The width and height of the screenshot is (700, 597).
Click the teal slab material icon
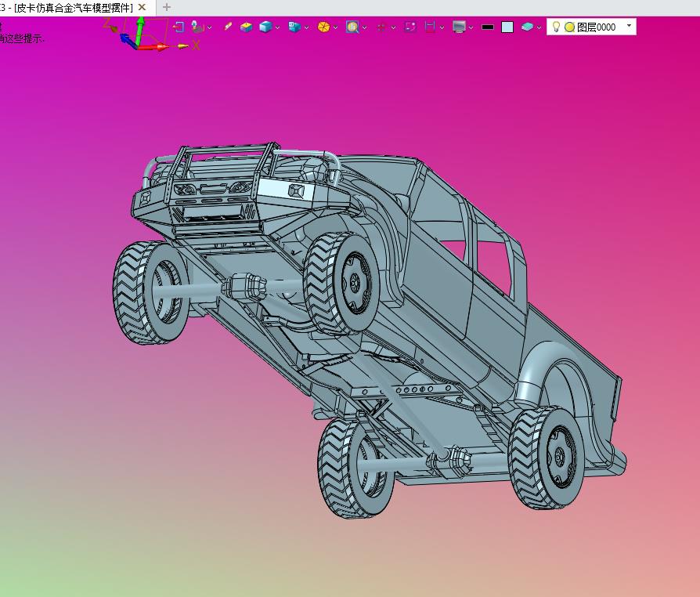pyautogui.click(x=527, y=27)
